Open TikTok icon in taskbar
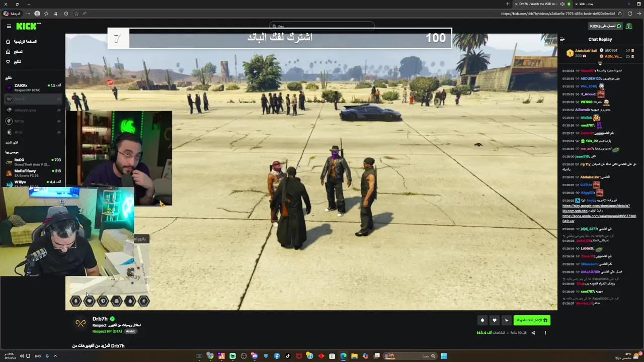 288,356
